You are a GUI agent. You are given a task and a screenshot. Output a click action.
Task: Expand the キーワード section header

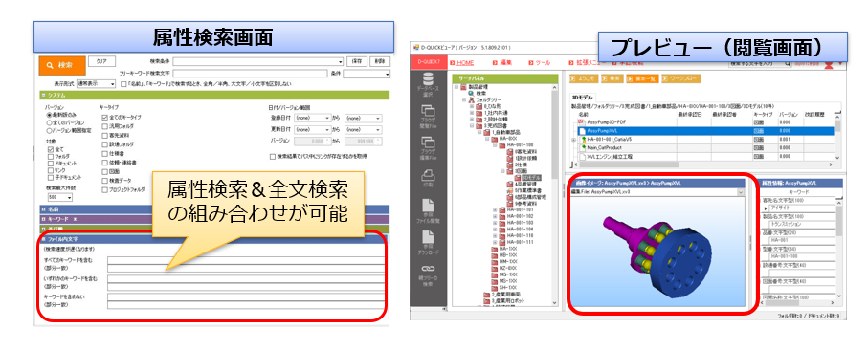click(214, 219)
